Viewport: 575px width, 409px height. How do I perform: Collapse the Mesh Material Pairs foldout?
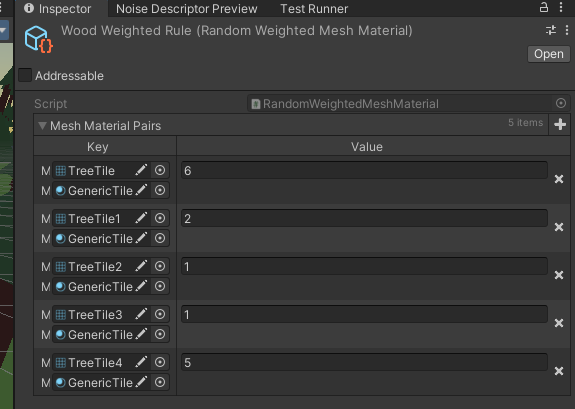pos(43,126)
